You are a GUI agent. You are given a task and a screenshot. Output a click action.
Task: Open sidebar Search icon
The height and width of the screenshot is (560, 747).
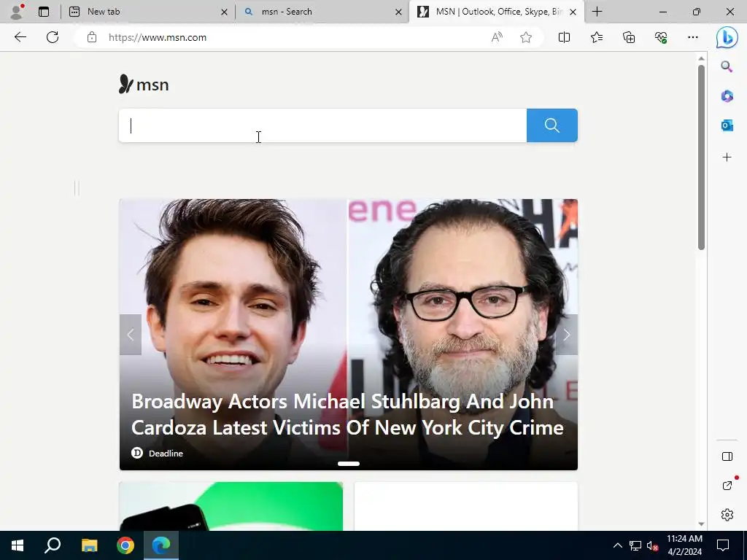click(x=727, y=66)
